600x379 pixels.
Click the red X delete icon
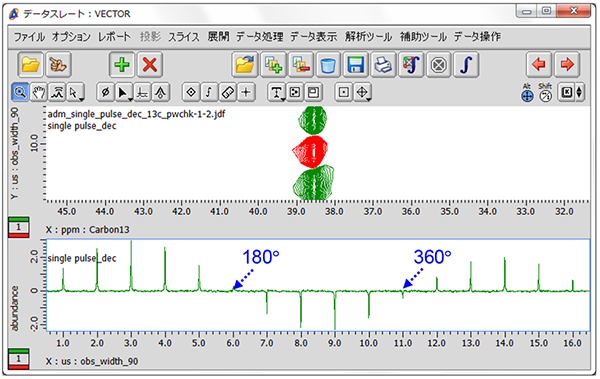[x=150, y=65]
